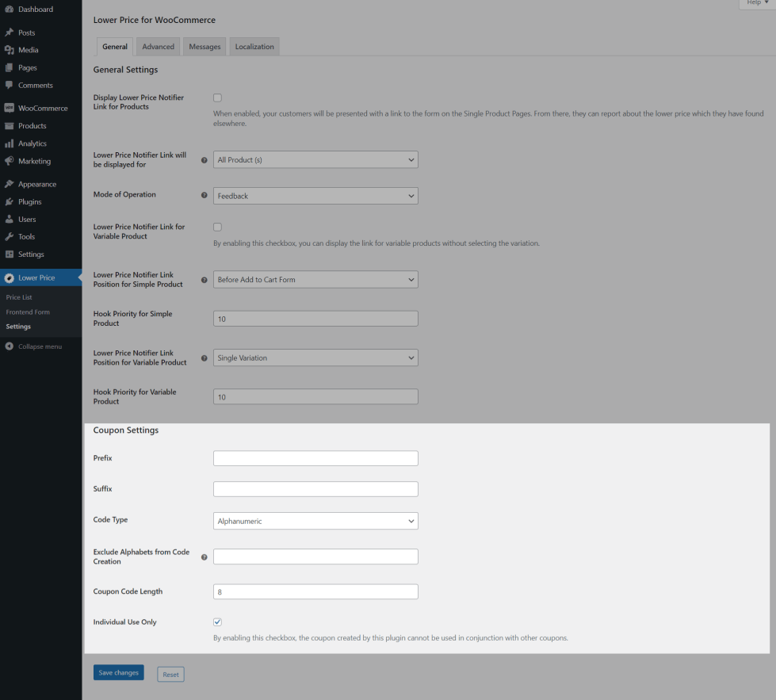
Task: Click the Users person icon
Action: (x=9, y=219)
